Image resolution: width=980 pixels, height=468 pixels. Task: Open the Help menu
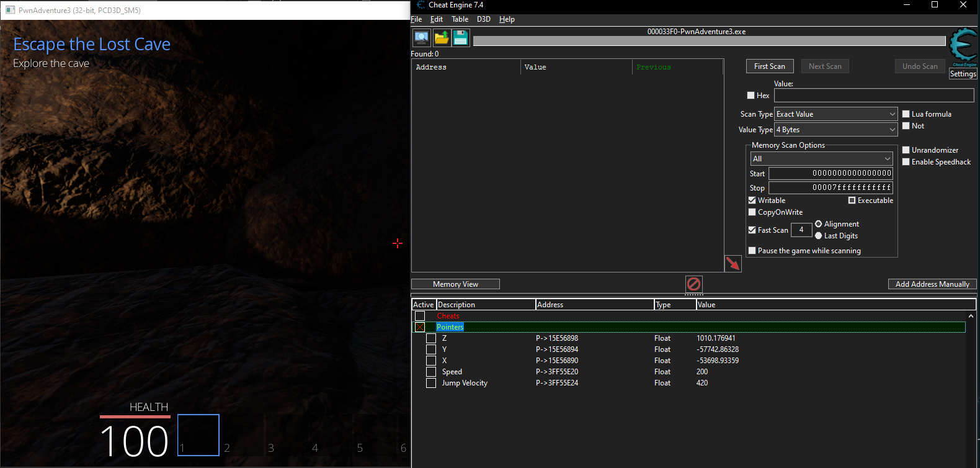tap(507, 19)
